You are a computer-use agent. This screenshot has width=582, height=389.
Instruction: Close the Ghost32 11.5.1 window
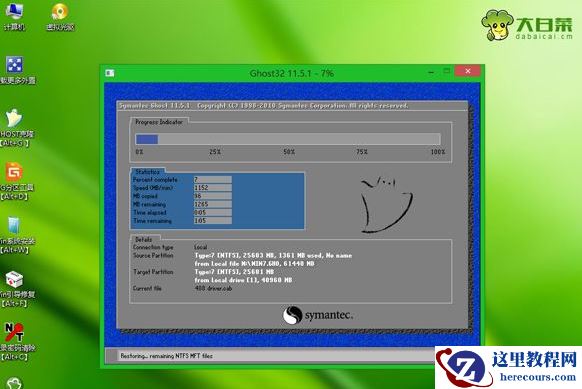(468, 71)
